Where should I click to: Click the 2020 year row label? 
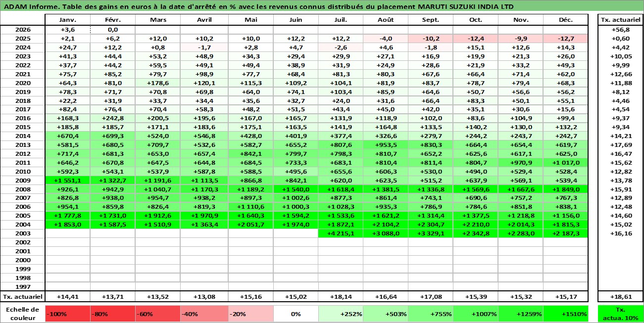click(x=22, y=83)
